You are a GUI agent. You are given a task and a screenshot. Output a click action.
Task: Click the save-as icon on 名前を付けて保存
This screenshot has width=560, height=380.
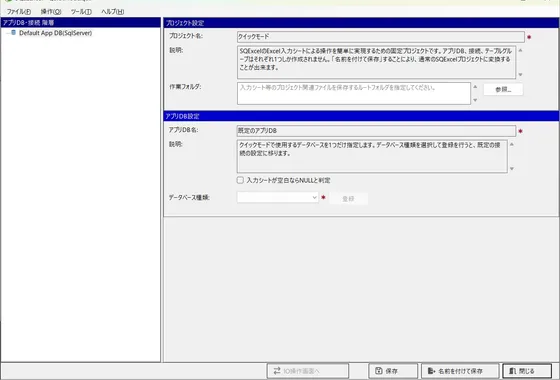pos(431,371)
